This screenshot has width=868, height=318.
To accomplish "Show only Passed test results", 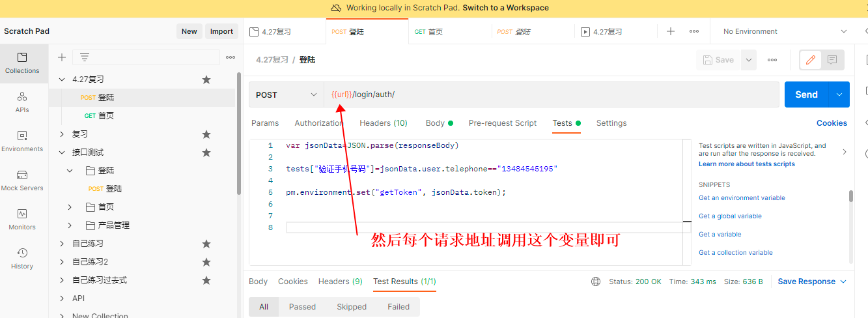I will coord(302,307).
